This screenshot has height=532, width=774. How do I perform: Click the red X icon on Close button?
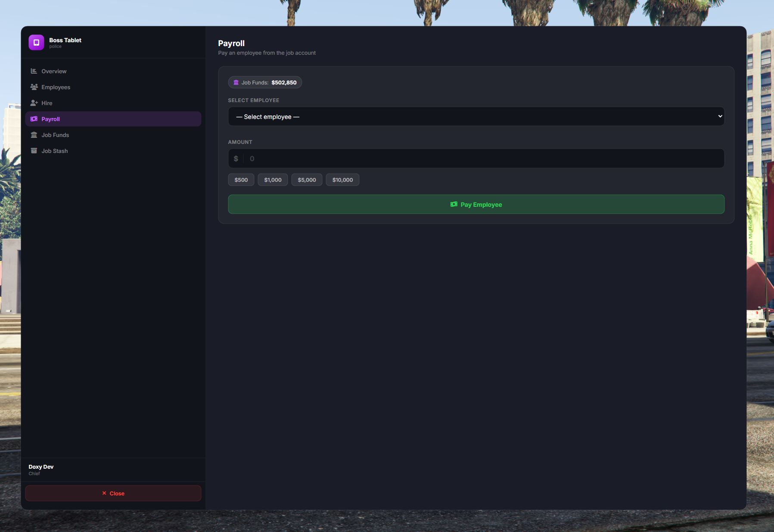point(104,493)
